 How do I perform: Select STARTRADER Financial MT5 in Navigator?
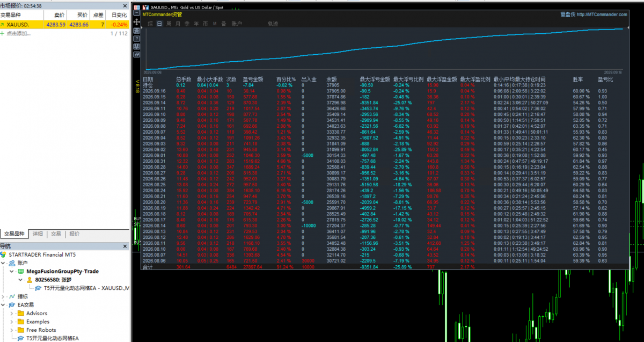pos(42,254)
